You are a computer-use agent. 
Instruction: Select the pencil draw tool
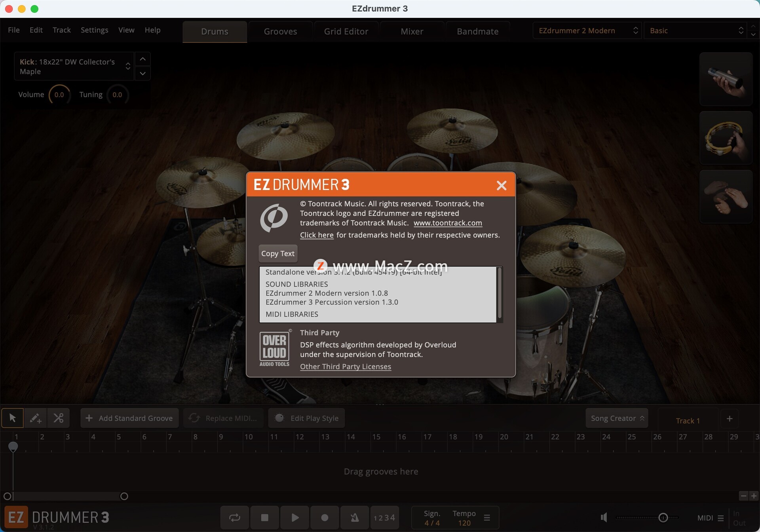point(35,418)
